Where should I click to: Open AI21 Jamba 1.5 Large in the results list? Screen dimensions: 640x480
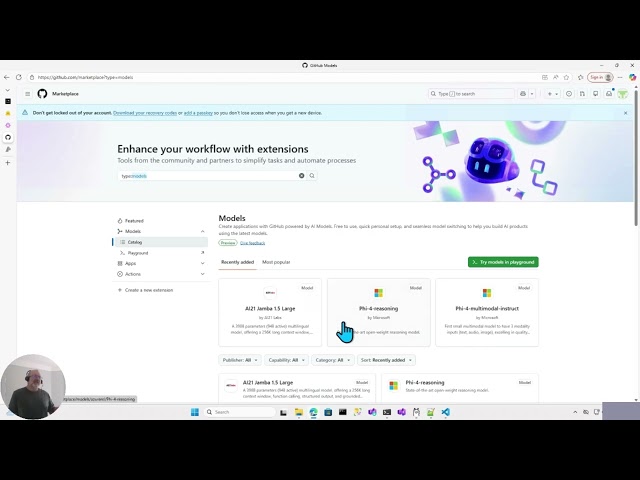pos(268,382)
